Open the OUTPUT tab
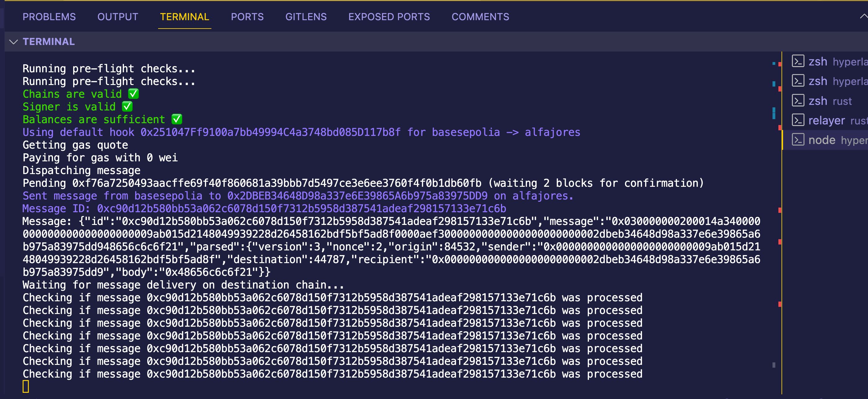 coord(117,17)
